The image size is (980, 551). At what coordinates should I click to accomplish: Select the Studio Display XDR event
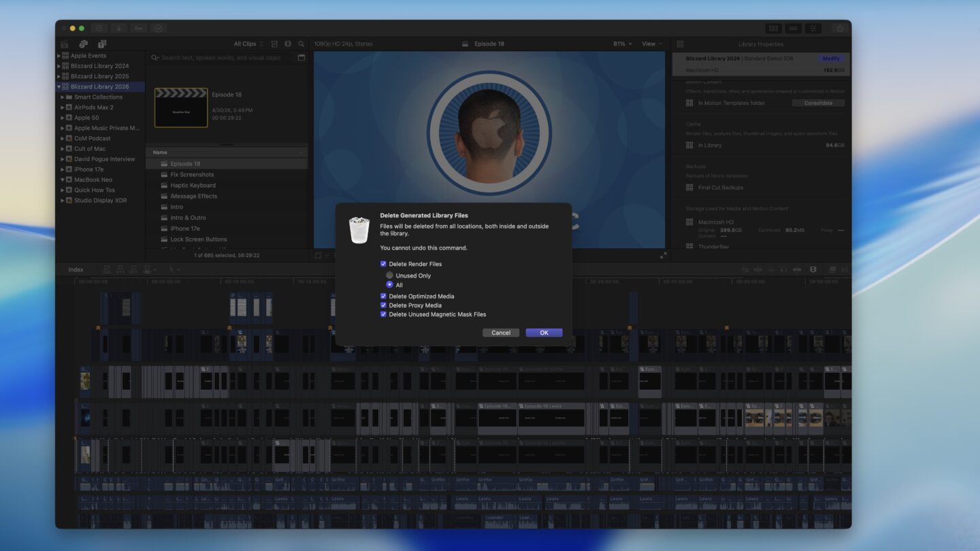100,201
